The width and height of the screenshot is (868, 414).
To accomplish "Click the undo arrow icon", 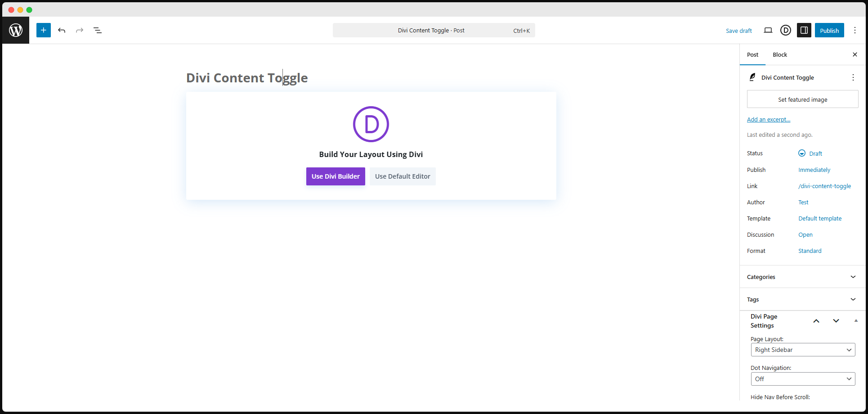I will 62,30.
